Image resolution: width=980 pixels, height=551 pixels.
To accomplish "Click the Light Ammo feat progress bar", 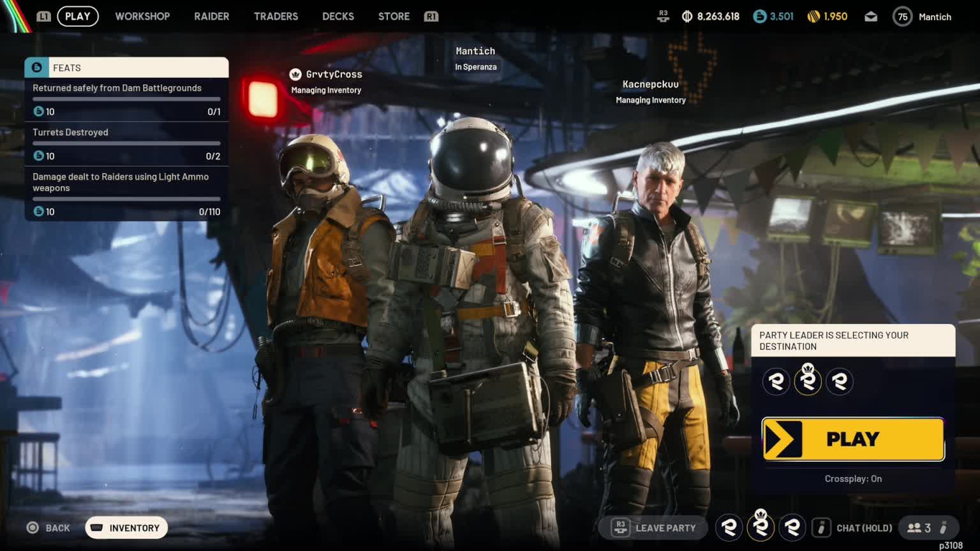I will pos(126,199).
